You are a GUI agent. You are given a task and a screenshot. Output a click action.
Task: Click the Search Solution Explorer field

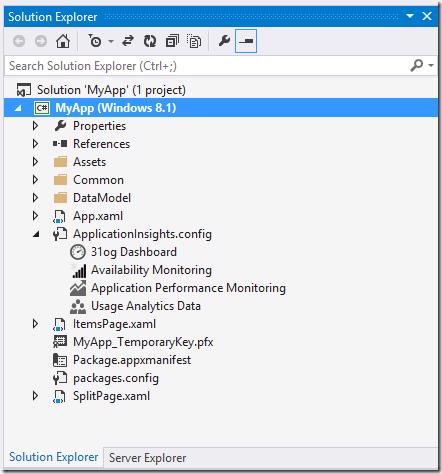[x=207, y=66]
